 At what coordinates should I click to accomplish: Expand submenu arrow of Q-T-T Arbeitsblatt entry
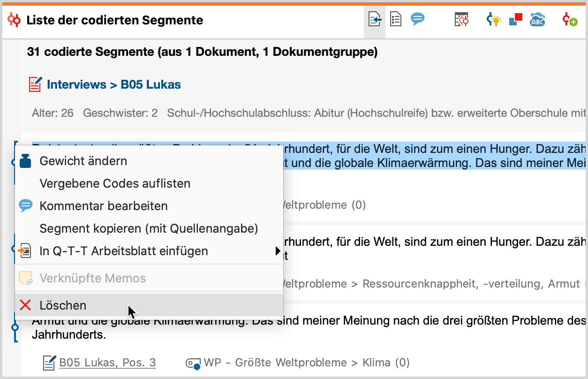[x=278, y=251]
